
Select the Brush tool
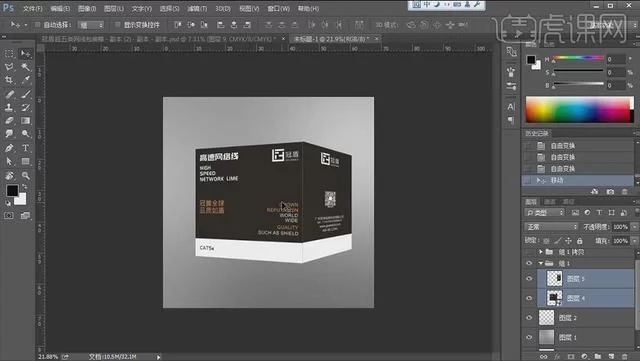pyautogui.click(x=25, y=94)
